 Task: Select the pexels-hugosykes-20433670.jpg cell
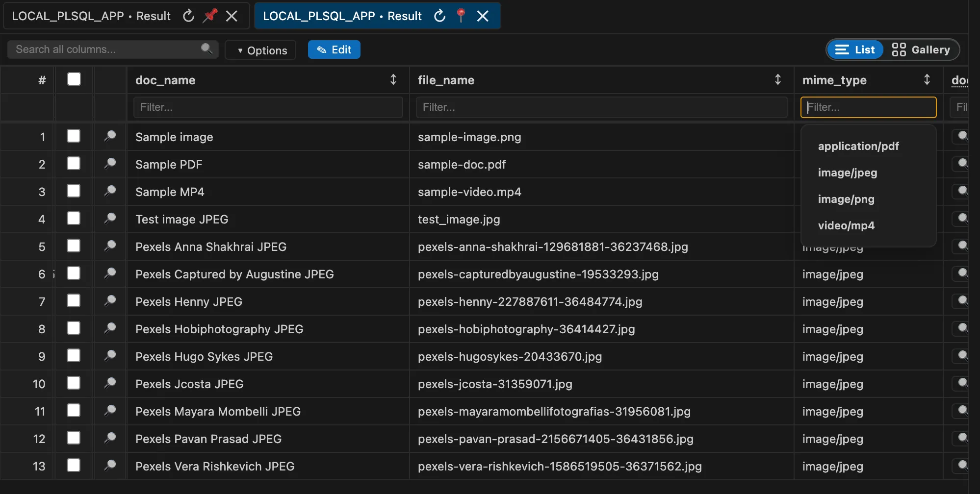tap(602, 356)
